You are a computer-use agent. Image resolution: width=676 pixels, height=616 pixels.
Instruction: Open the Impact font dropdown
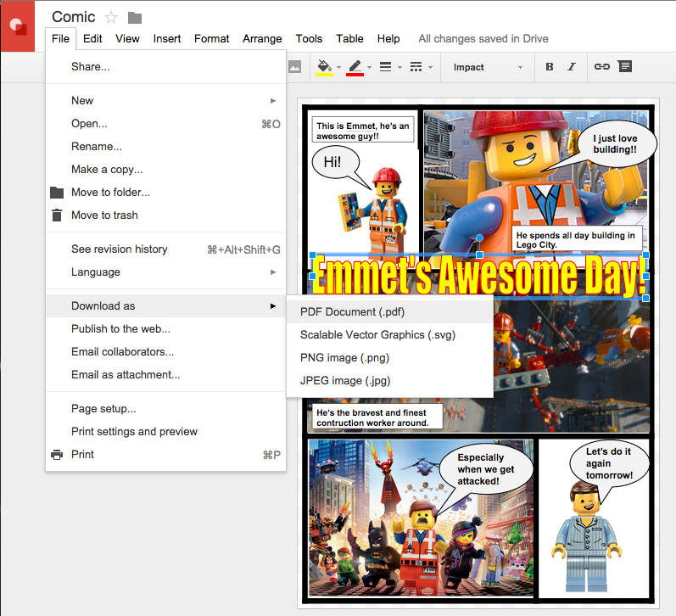488,67
